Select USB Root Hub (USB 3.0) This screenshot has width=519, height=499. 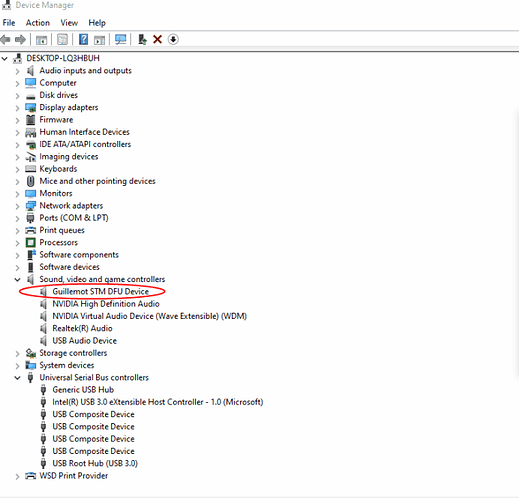(x=95, y=463)
